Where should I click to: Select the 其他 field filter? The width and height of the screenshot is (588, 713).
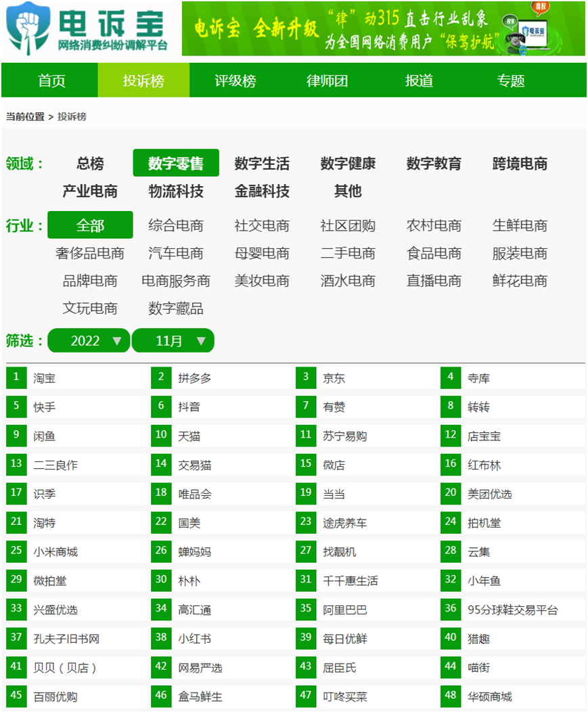(348, 191)
